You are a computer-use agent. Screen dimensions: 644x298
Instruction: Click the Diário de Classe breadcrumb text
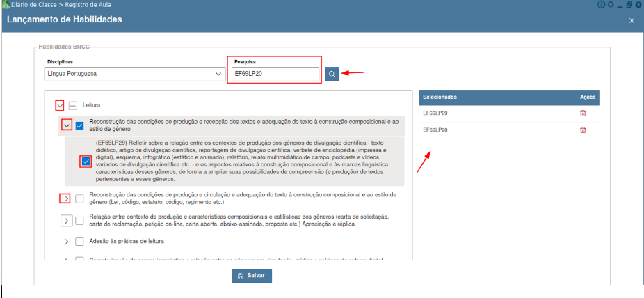click(34, 5)
